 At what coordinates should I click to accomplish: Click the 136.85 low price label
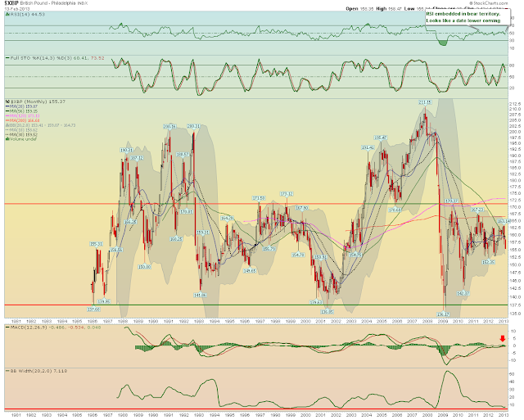(327, 312)
